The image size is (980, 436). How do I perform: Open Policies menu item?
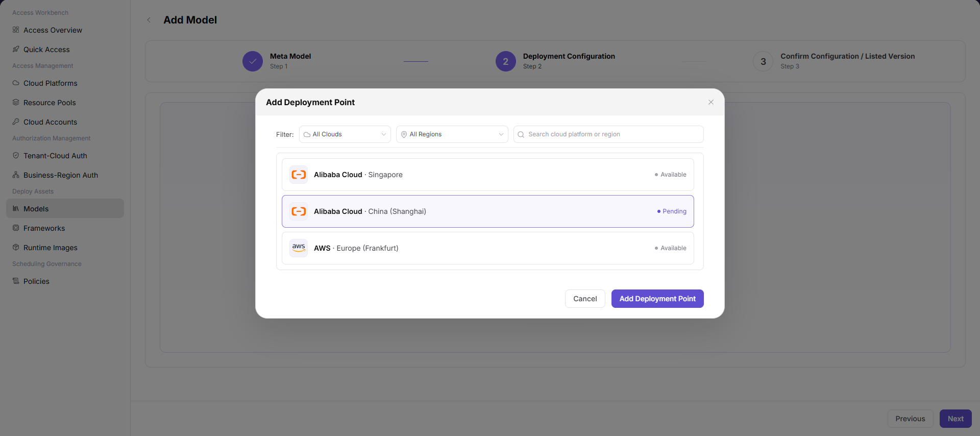click(65, 281)
